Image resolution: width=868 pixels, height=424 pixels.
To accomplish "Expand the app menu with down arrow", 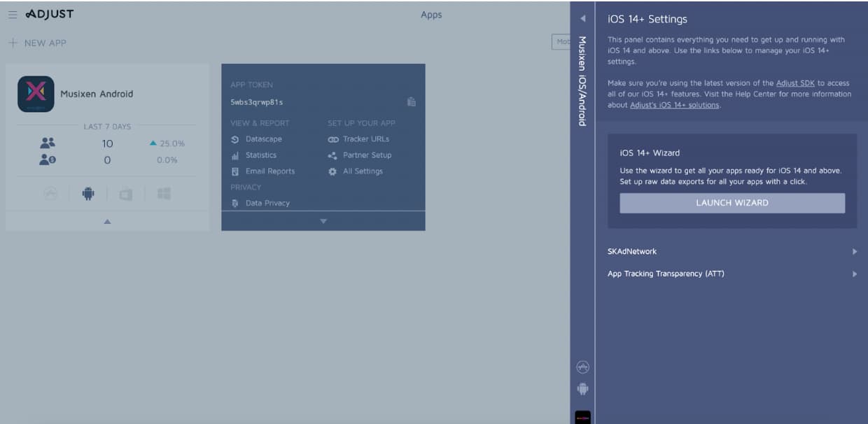I will (323, 221).
